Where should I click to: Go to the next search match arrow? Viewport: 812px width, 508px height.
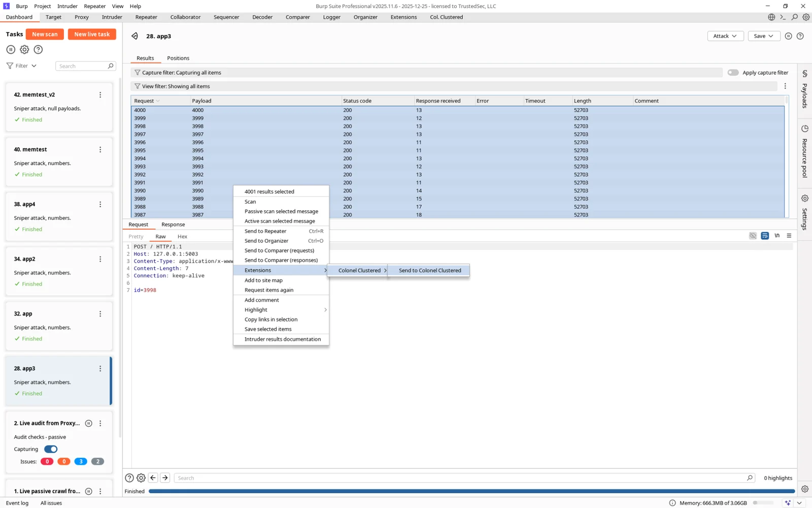pos(165,478)
